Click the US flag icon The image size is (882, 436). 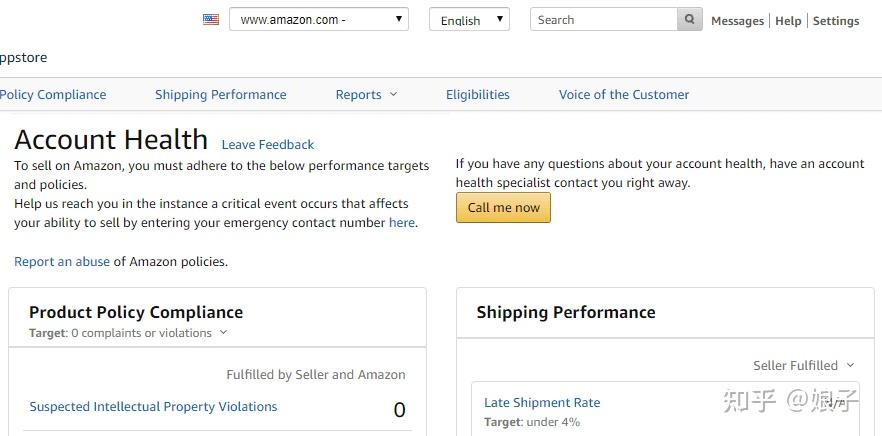[x=211, y=20]
